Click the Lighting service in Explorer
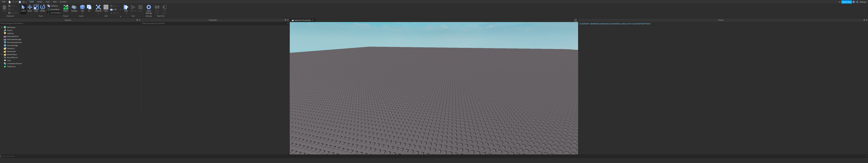The image size is (868, 163). pos(10,33)
